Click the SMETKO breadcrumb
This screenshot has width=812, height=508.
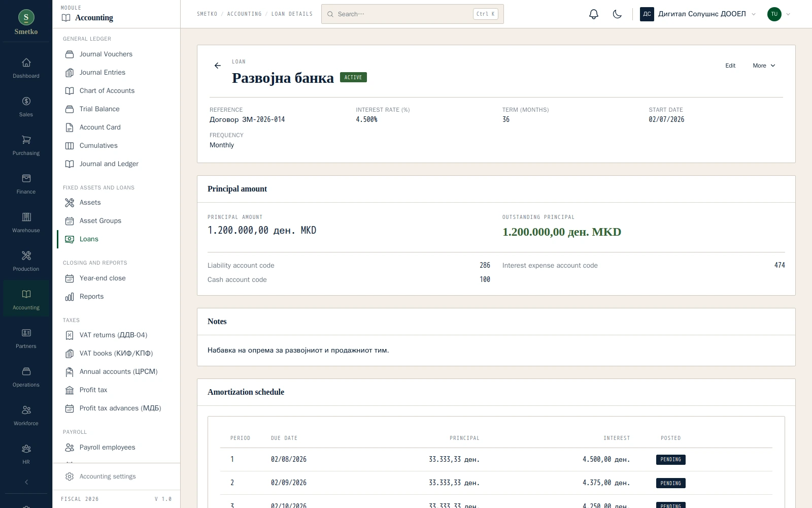tap(207, 14)
